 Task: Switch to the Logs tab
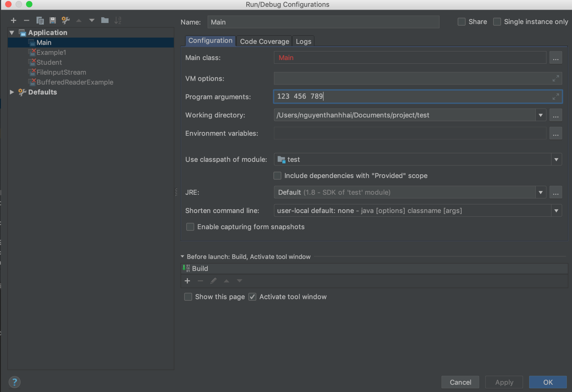[303, 41]
